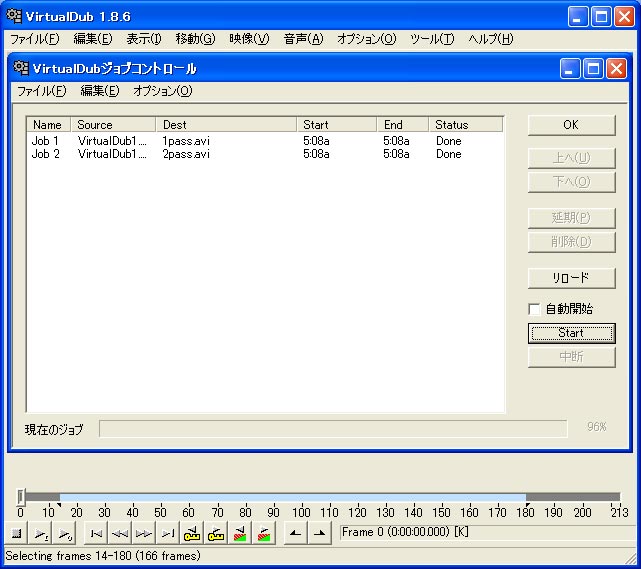
Task: Click the current job progress bar
Action: point(333,428)
